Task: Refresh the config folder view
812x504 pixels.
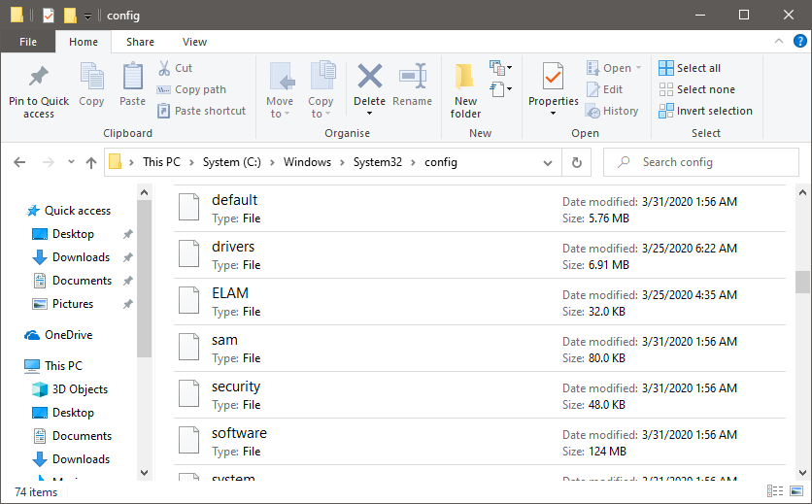Action: point(576,162)
